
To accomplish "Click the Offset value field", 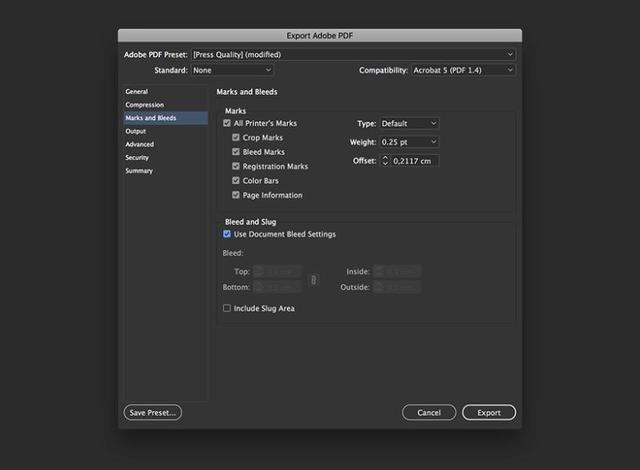I will (x=415, y=161).
